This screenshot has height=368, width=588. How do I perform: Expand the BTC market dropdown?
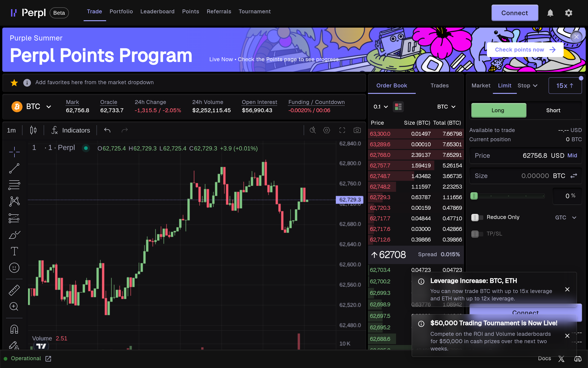pos(32,106)
